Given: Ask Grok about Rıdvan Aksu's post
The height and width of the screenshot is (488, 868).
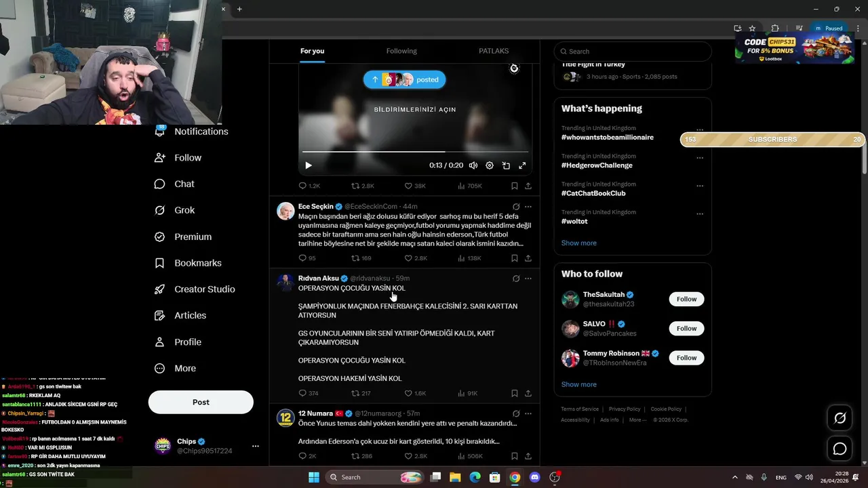Looking at the screenshot, I should coord(515,279).
